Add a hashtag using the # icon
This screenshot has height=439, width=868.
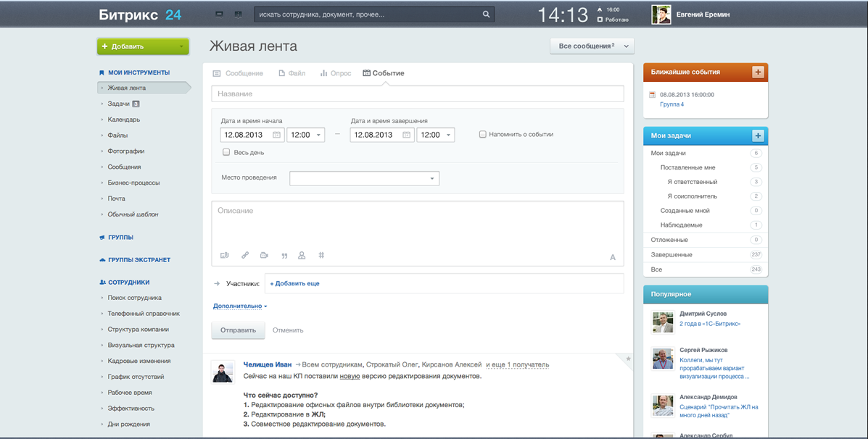[x=322, y=256]
